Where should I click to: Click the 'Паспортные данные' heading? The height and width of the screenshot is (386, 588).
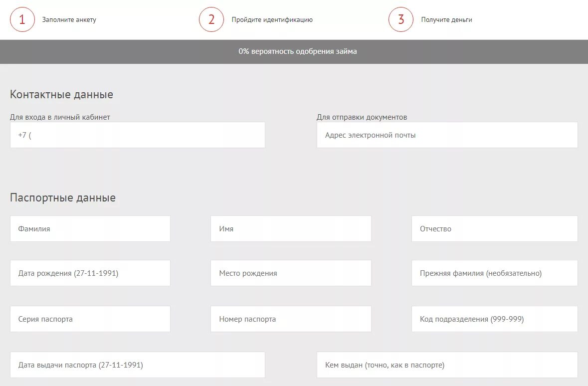pyautogui.click(x=63, y=197)
